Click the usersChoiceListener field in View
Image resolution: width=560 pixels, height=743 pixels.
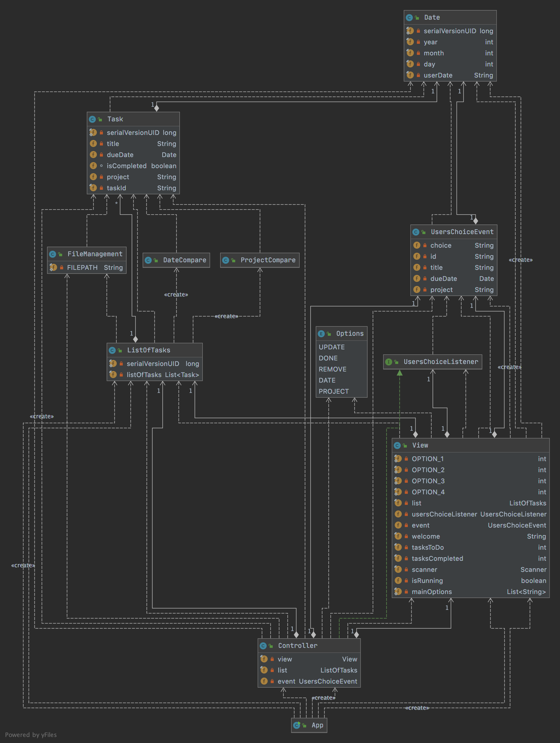[x=444, y=514]
